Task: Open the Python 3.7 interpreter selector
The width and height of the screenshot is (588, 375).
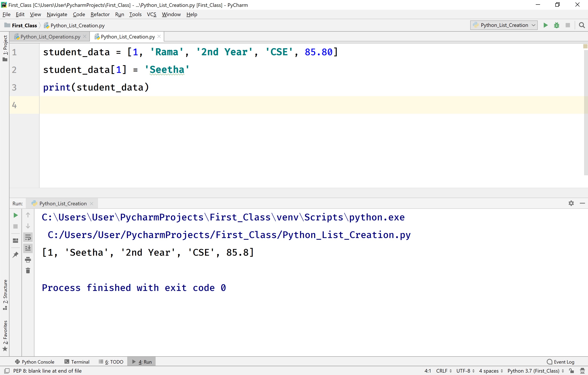Action: tap(534, 371)
